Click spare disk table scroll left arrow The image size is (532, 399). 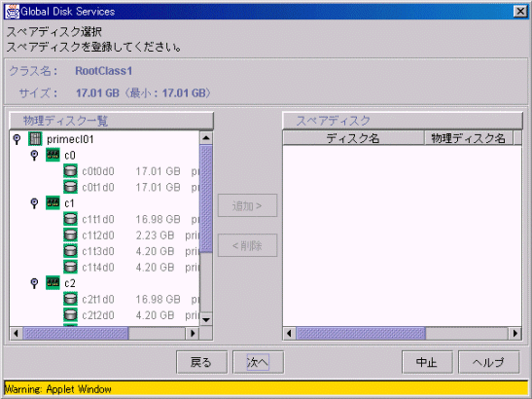pyautogui.click(x=290, y=334)
